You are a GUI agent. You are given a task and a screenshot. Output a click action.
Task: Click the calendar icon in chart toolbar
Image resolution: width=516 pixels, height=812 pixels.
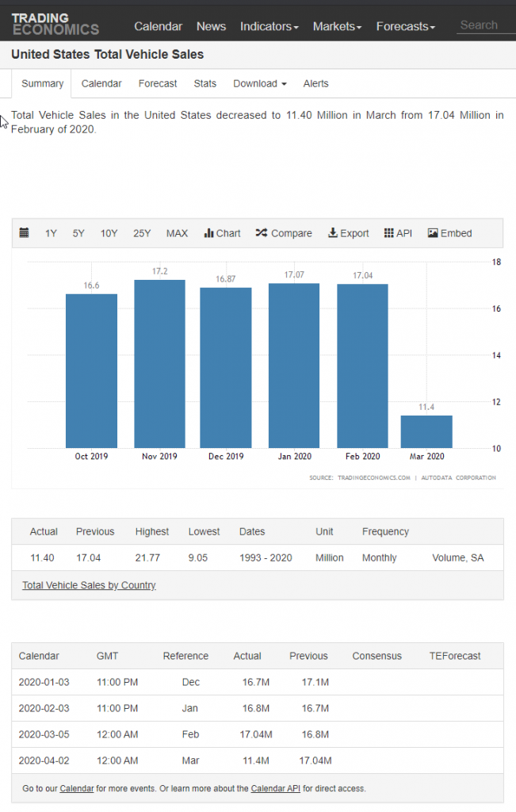pyautogui.click(x=24, y=233)
